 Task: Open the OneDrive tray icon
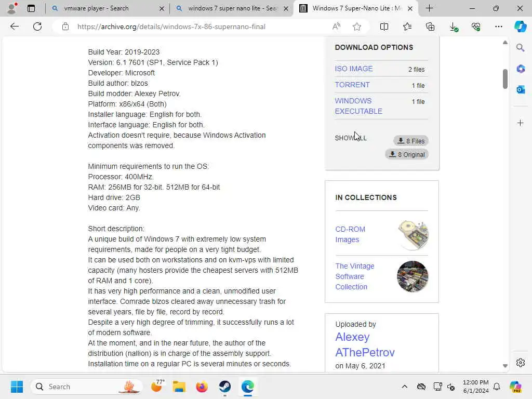tap(421, 387)
